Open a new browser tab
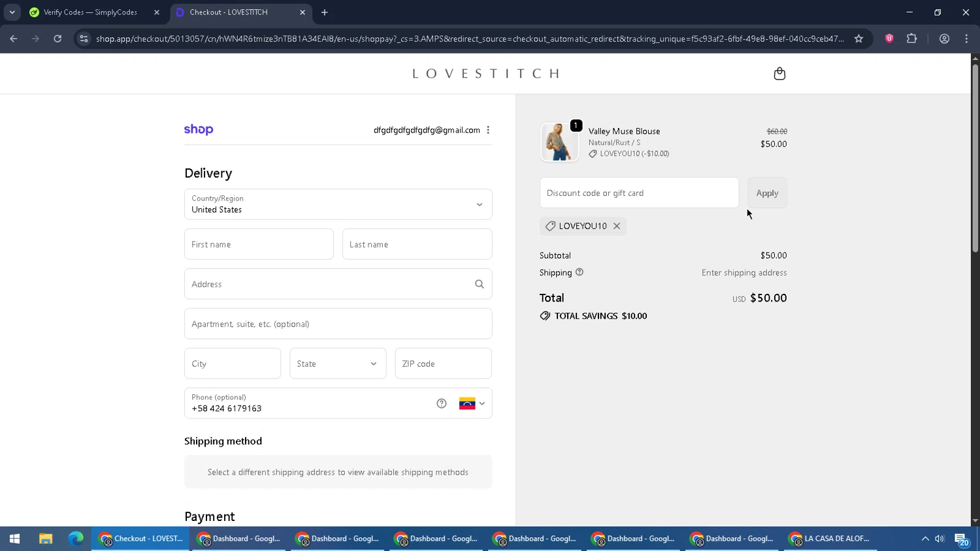The image size is (980, 551). (325, 12)
